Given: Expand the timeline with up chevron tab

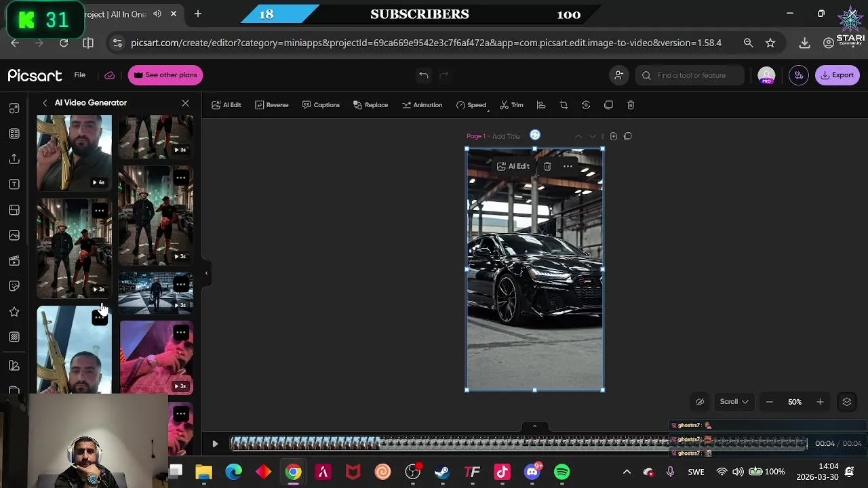Looking at the screenshot, I should click(534, 426).
